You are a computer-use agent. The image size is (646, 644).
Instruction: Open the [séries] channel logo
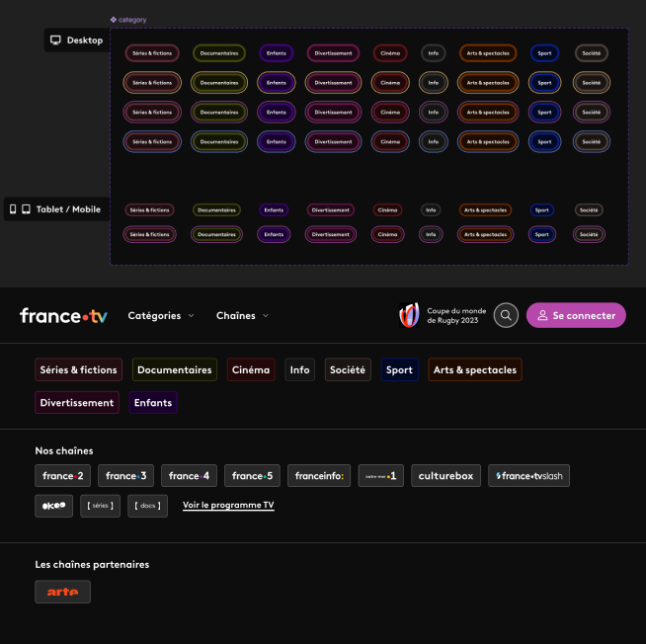tap(100, 506)
